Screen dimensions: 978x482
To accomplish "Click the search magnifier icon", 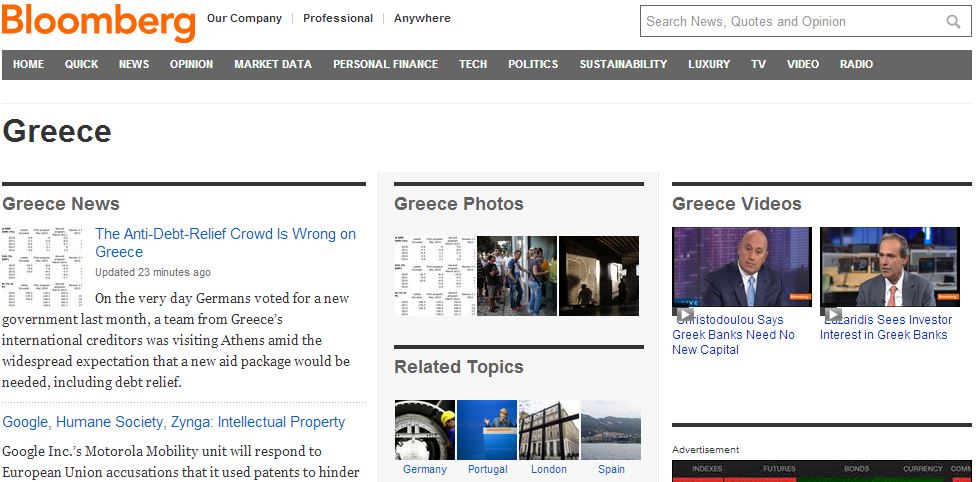I will [953, 22].
